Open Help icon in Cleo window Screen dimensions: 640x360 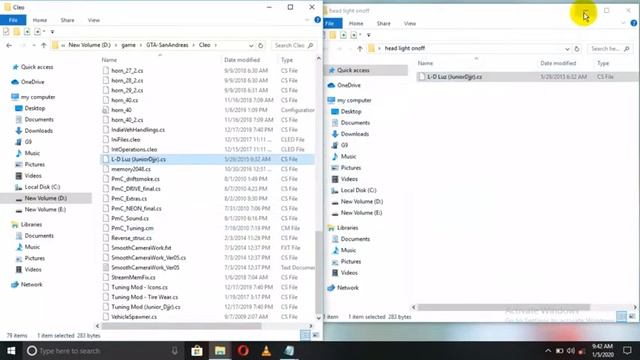(318, 20)
